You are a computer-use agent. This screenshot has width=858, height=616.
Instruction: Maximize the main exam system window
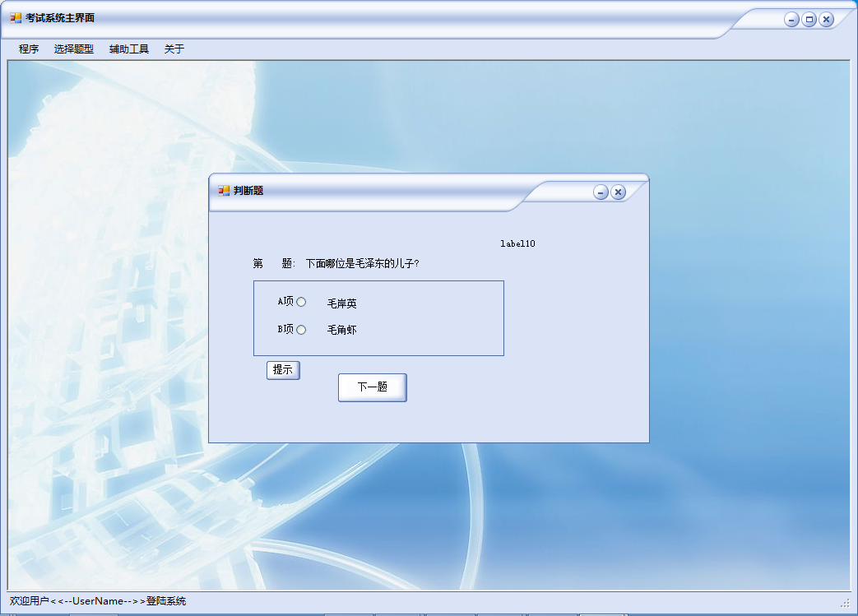click(809, 20)
